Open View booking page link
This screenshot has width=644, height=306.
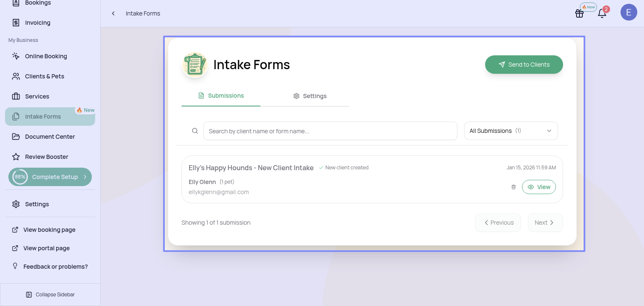tap(49, 230)
